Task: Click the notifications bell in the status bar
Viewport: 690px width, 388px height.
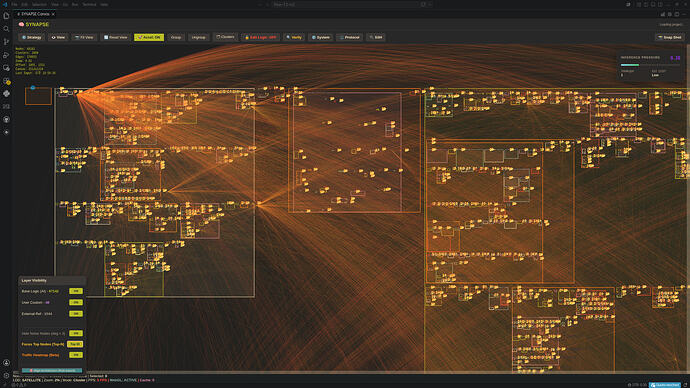Action: coord(686,385)
